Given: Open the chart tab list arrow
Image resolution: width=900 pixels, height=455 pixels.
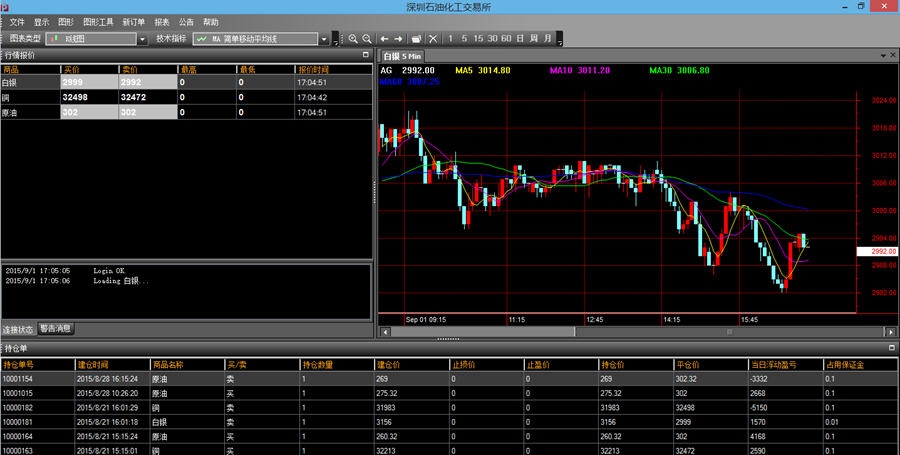Looking at the screenshot, I should click(x=881, y=56).
